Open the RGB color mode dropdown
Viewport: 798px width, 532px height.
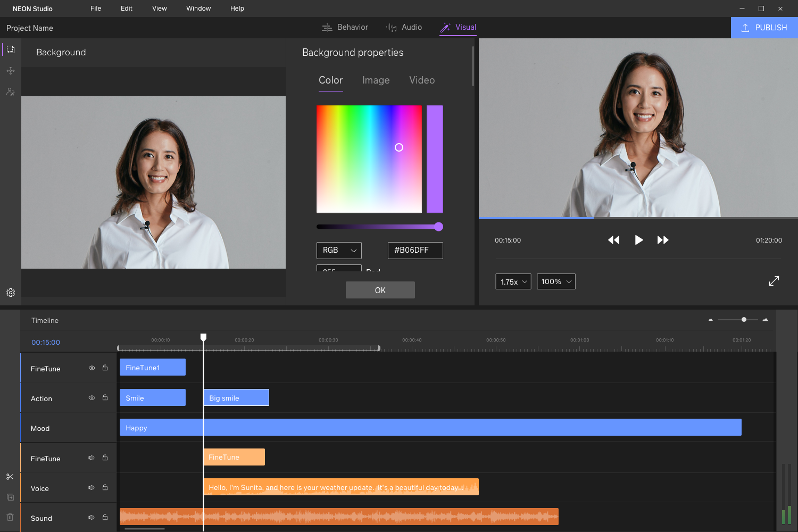coord(339,251)
